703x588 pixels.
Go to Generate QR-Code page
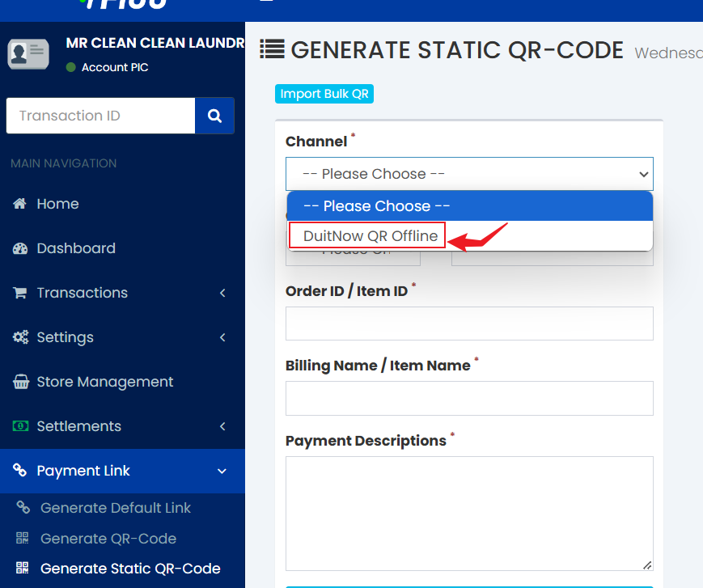click(108, 538)
